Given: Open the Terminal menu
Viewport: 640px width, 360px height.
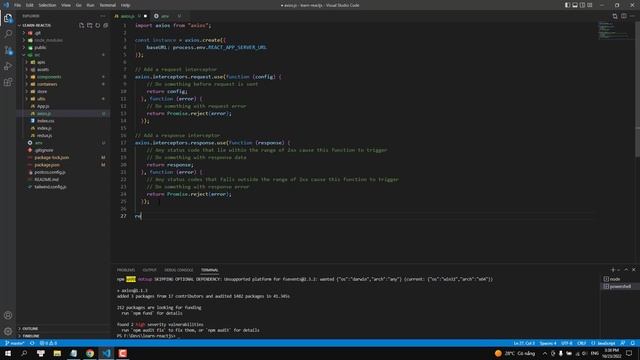Looking at the screenshot, I should [x=108, y=5].
